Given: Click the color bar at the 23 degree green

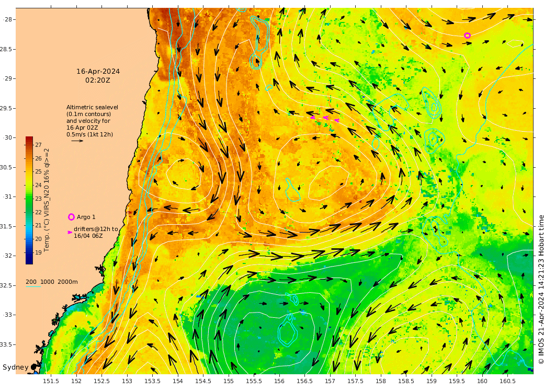Looking at the screenshot, I should pyautogui.click(x=29, y=199).
